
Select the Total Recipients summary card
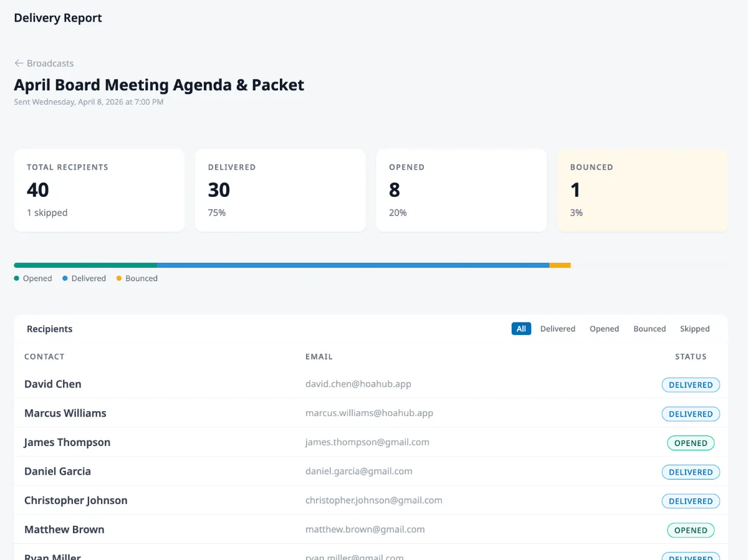pyautogui.click(x=99, y=190)
